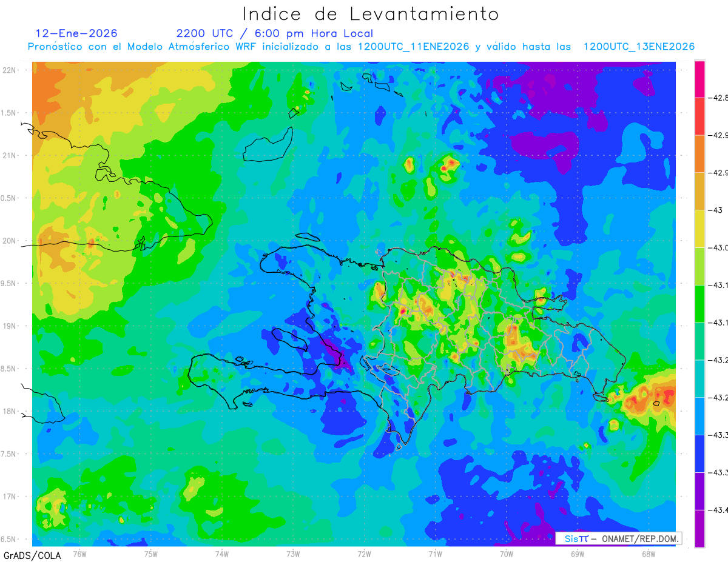Select the lime yellow-green swatch in color bar
728x562 pixels.
pos(699,266)
